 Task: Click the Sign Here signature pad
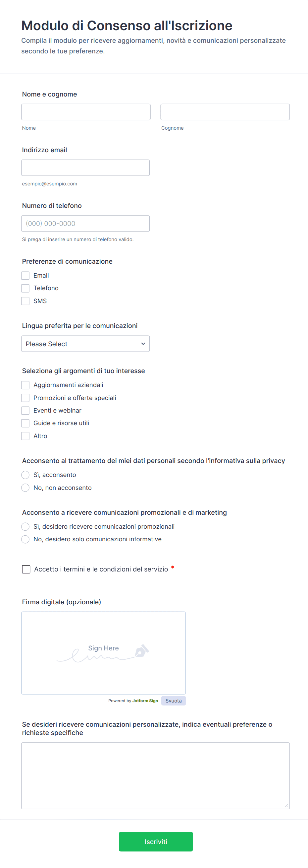point(103,653)
